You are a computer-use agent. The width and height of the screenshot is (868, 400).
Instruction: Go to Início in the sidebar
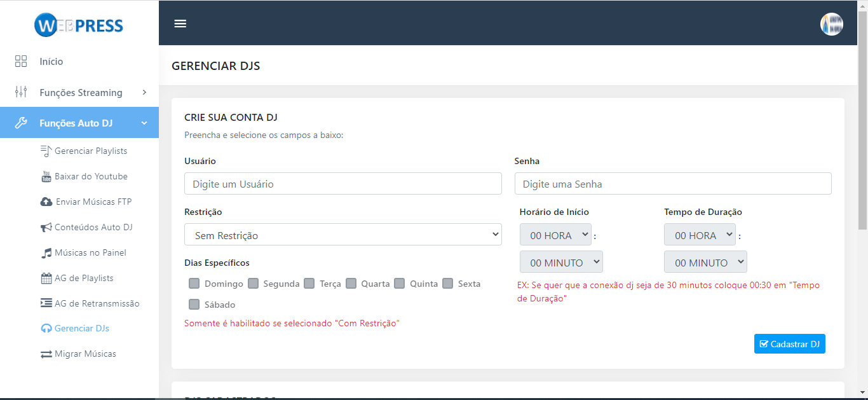[51, 62]
